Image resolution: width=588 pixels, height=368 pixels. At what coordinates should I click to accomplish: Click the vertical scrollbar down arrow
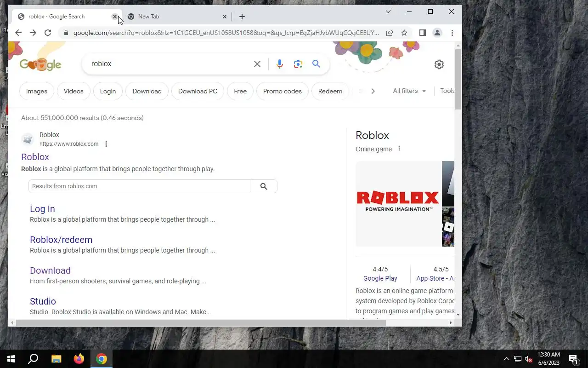[x=458, y=314]
